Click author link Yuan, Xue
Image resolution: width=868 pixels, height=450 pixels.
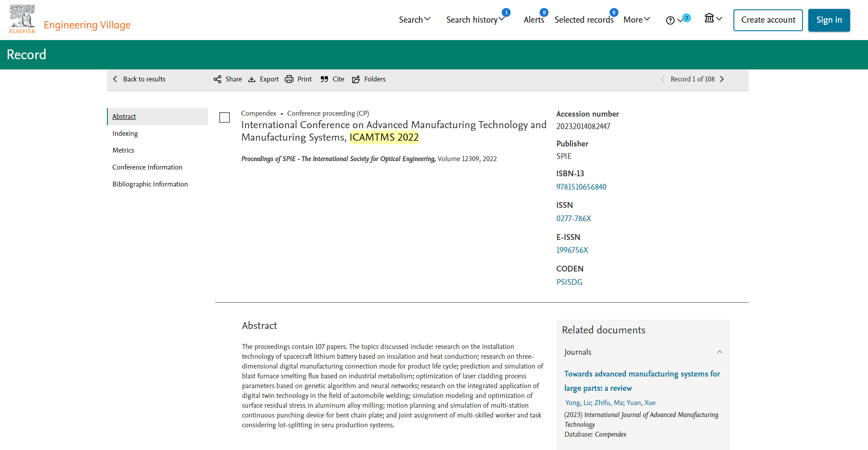pos(641,403)
